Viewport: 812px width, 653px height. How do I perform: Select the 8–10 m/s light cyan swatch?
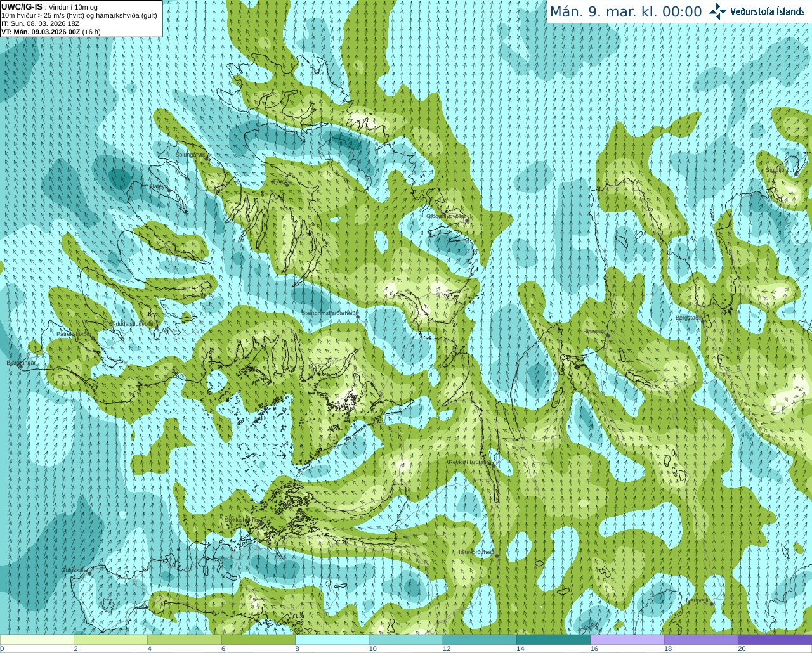332,640
